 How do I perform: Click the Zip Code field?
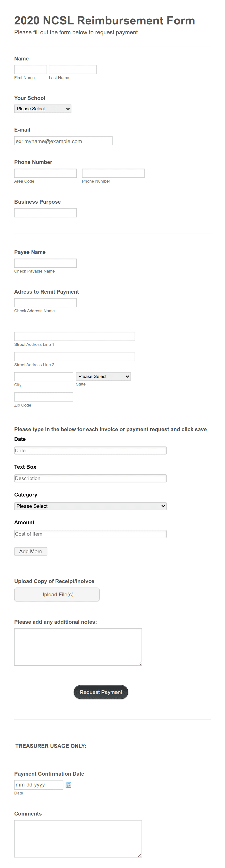[x=44, y=397]
